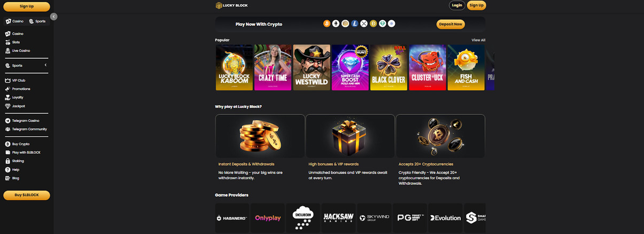This screenshot has height=234, width=644.
Task: Switch to the Casino tab
Action: [x=15, y=21]
